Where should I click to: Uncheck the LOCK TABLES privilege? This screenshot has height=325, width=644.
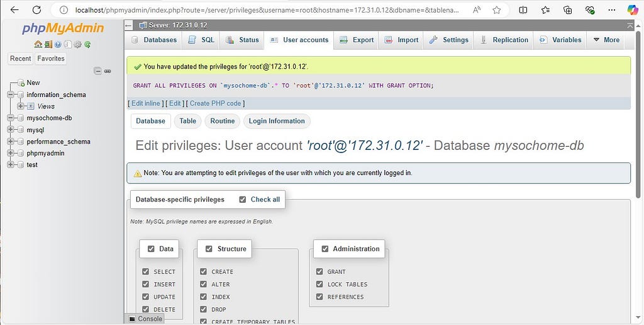(x=319, y=284)
